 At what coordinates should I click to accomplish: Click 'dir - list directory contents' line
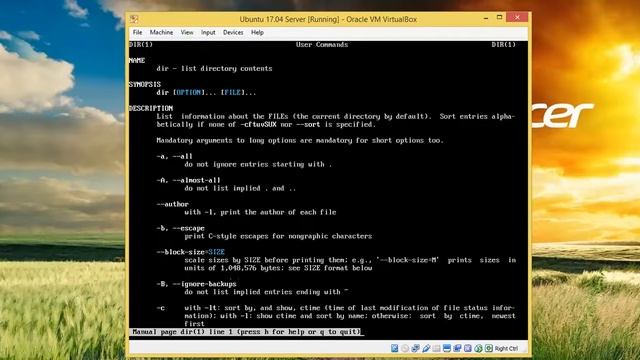click(214, 69)
